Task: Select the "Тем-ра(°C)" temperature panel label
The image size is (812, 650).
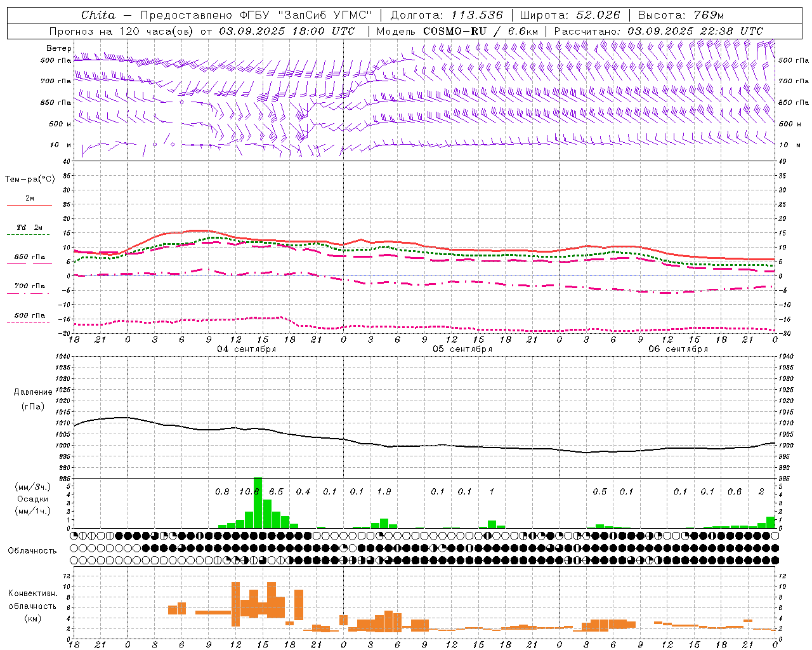Action: tap(30, 179)
